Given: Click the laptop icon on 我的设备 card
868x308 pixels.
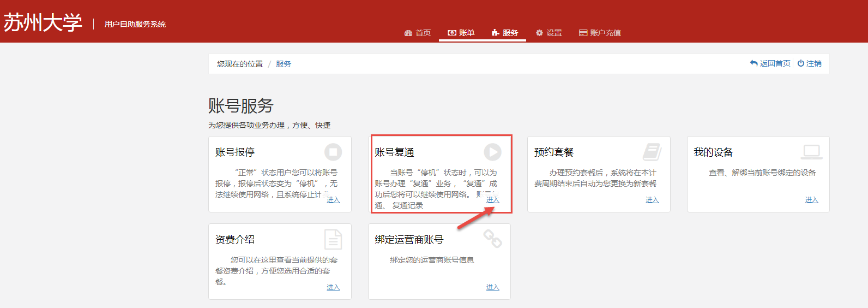Looking at the screenshot, I should click(811, 152).
